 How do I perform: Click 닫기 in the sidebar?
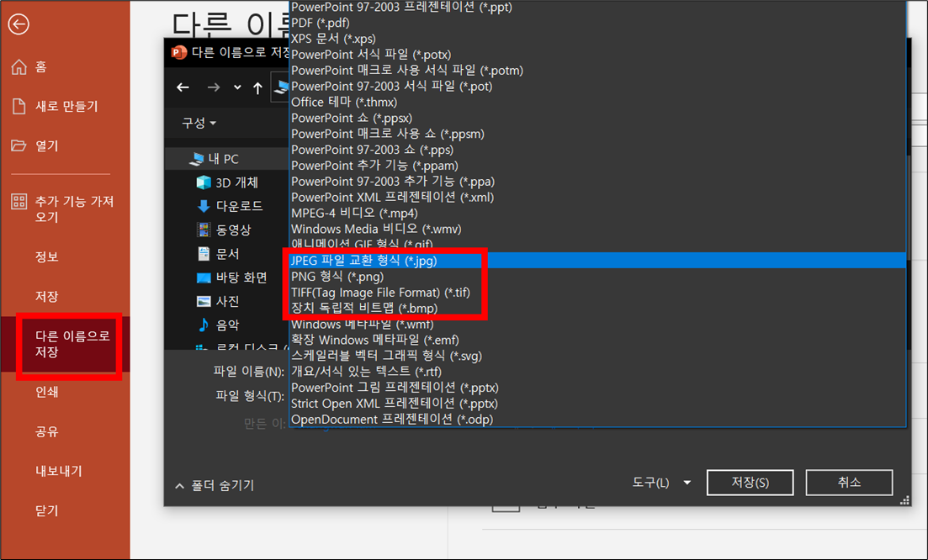47,510
